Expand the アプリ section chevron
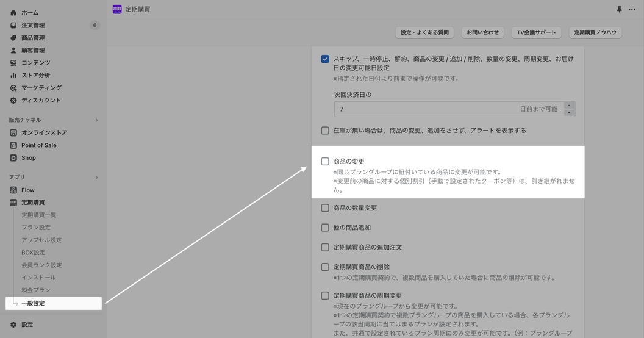Screen dimensions: 644x338 [x=96, y=178]
